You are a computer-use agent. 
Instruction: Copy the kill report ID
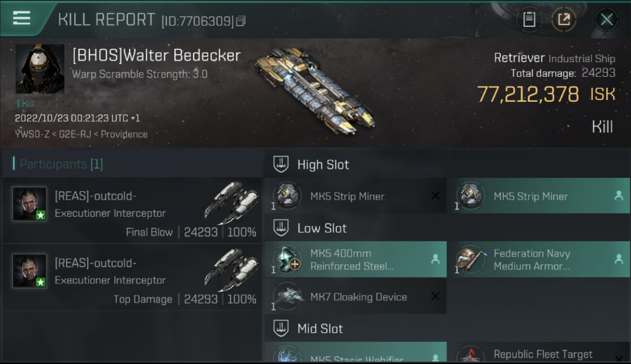[x=241, y=21]
